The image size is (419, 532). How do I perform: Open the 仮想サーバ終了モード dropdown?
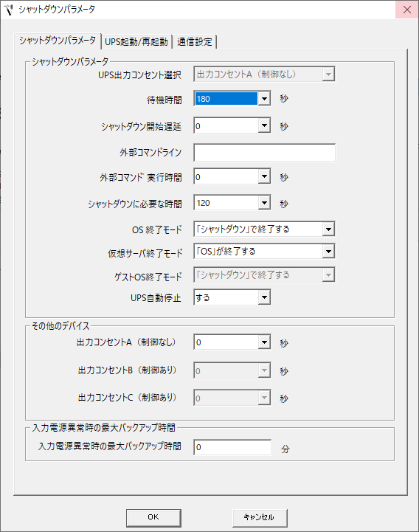(328, 252)
